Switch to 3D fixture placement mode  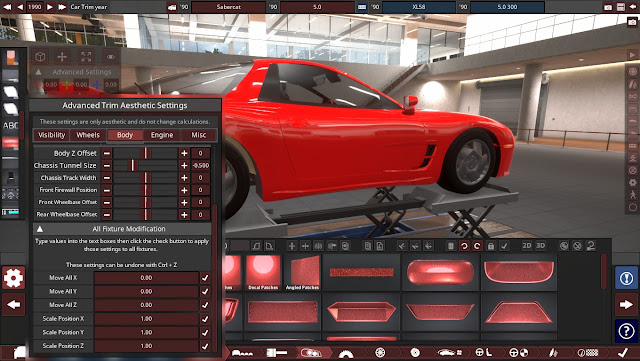540,245
